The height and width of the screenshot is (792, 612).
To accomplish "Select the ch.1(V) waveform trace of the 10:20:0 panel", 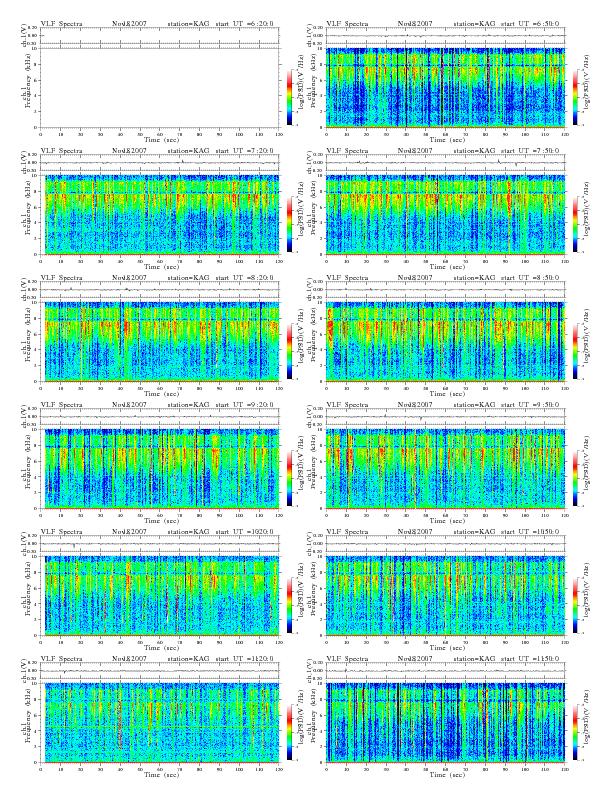I will point(160,544).
